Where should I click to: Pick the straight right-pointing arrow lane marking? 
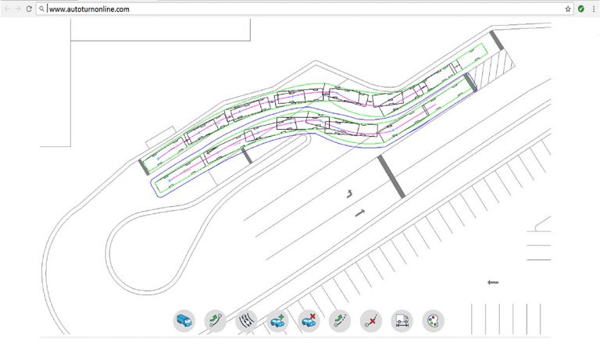click(359, 212)
